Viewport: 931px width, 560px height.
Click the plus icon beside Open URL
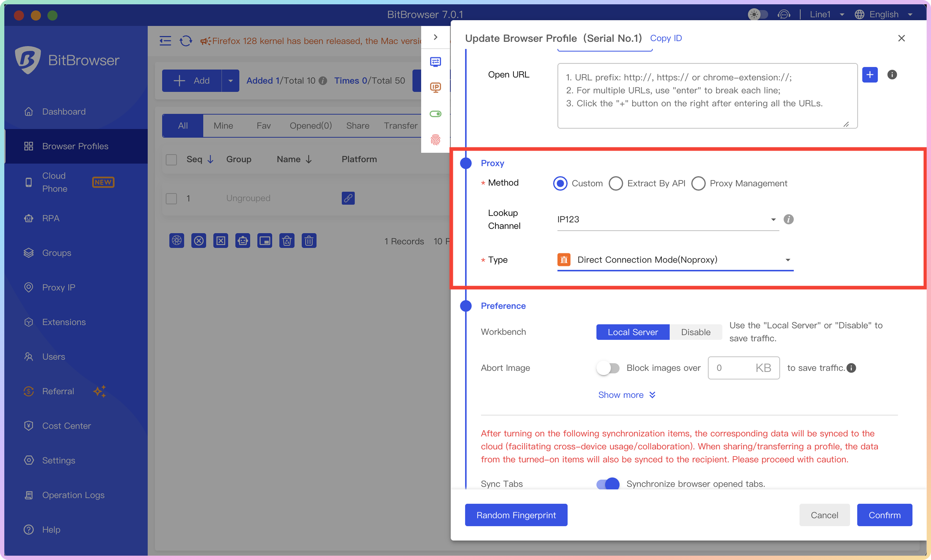(x=869, y=75)
